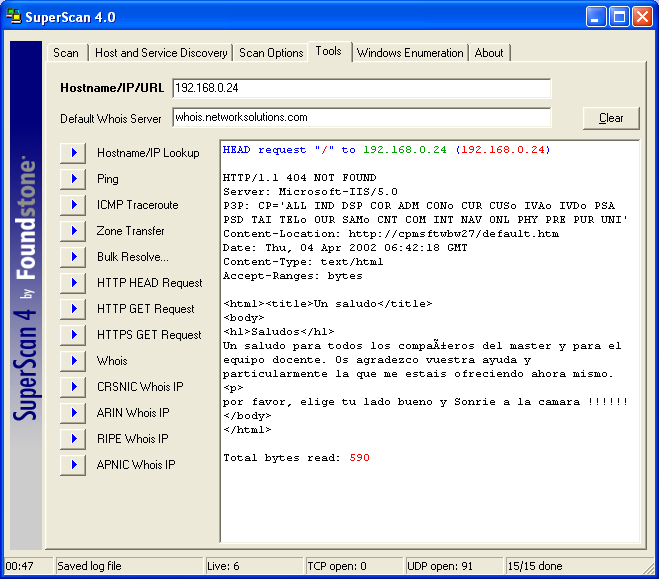Run ARIN Whois IP lookup
This screenshot has height=579, width=659.
73,413
